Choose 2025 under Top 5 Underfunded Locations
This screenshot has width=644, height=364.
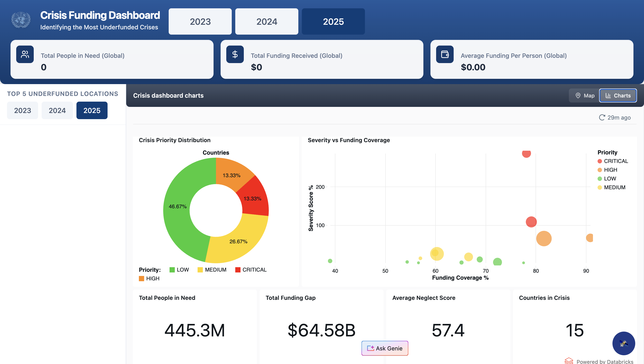pyautogui.click(x=92, y=110)
